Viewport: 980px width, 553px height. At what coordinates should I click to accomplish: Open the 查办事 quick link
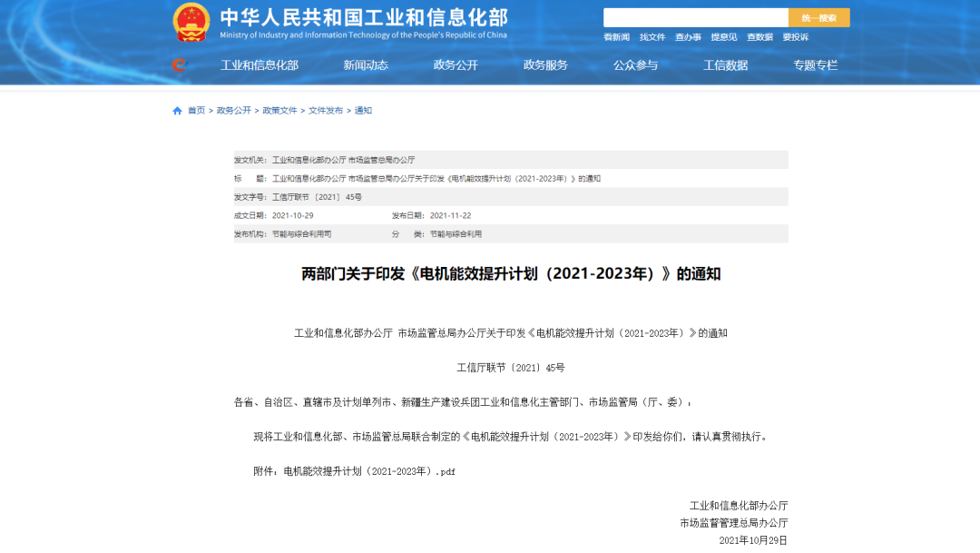(x=687, y=37)
